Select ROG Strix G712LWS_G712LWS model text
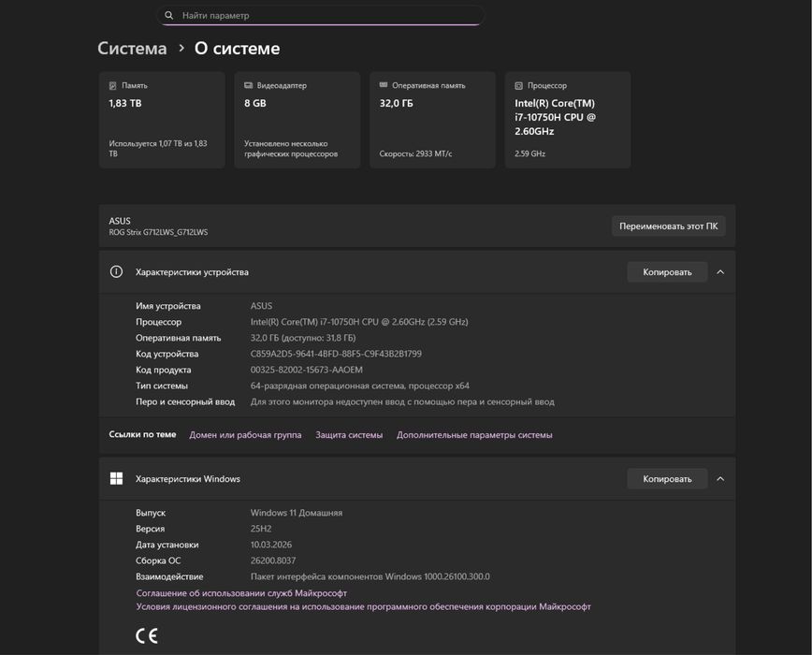The width and height of the screenshot is (812, 655). [x=158, y=232]
